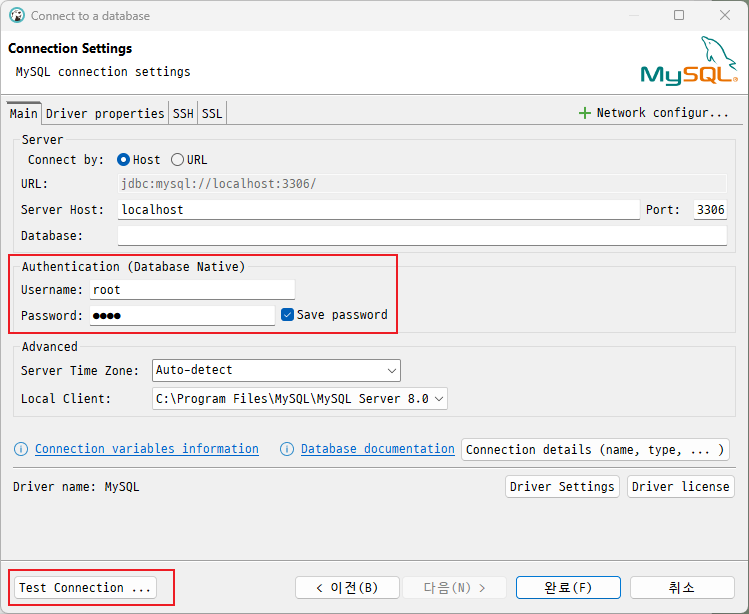The width and height of the screenshot is (749, 614).
Task: Open Connection details (name, type, ...)
Action: [595, 450]
